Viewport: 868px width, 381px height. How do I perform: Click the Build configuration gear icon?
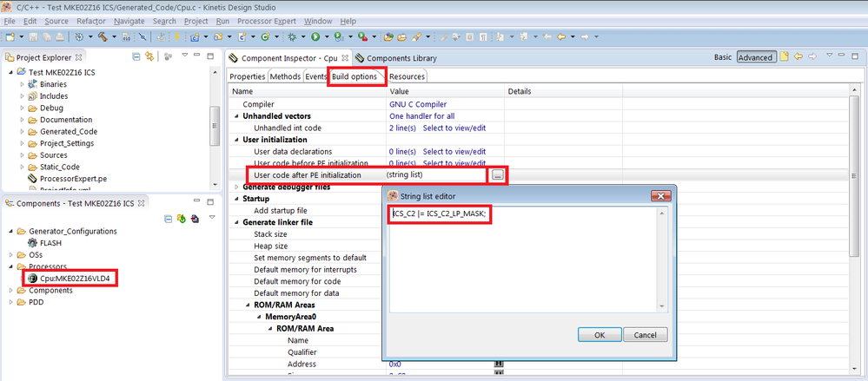click(78, 37)
